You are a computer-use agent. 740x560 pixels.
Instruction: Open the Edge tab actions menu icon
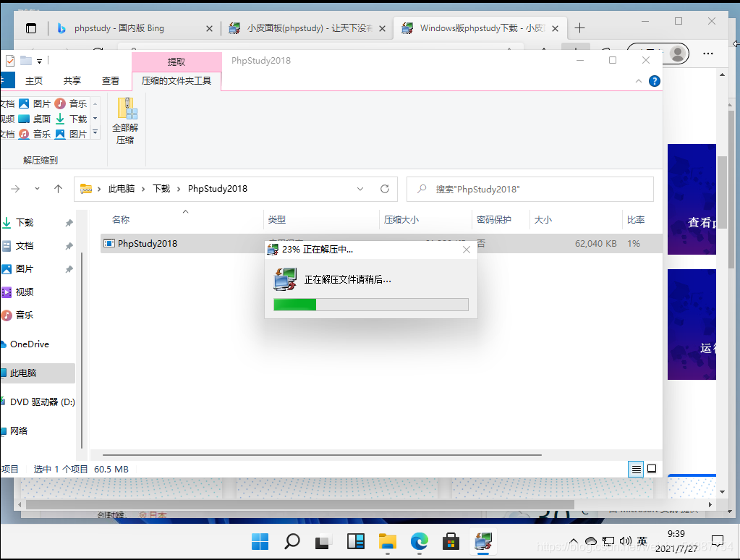pos(31,28)
